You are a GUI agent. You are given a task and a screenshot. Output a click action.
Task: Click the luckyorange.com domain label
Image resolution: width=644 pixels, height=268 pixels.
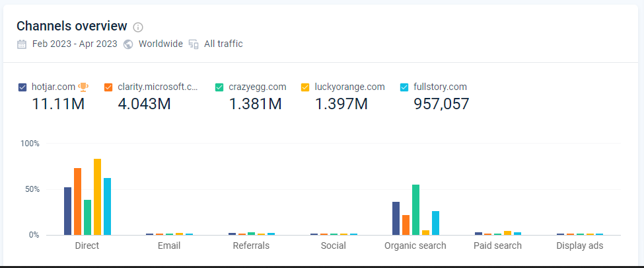[349, 87]
